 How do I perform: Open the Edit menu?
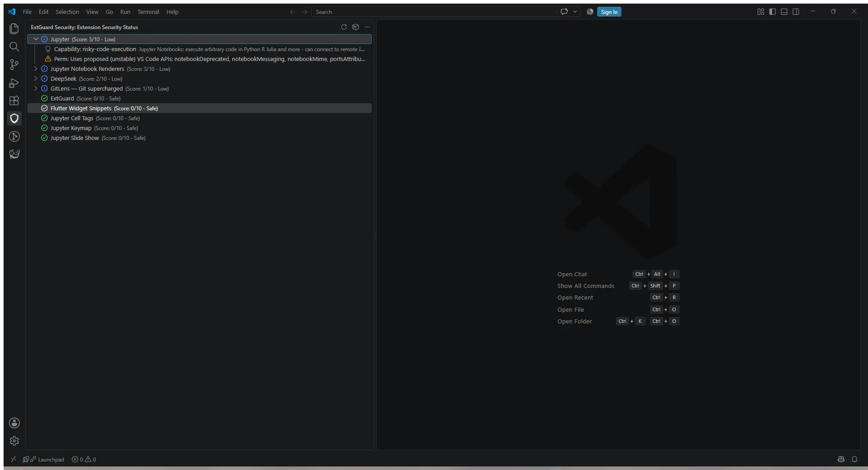click(43, 12)
